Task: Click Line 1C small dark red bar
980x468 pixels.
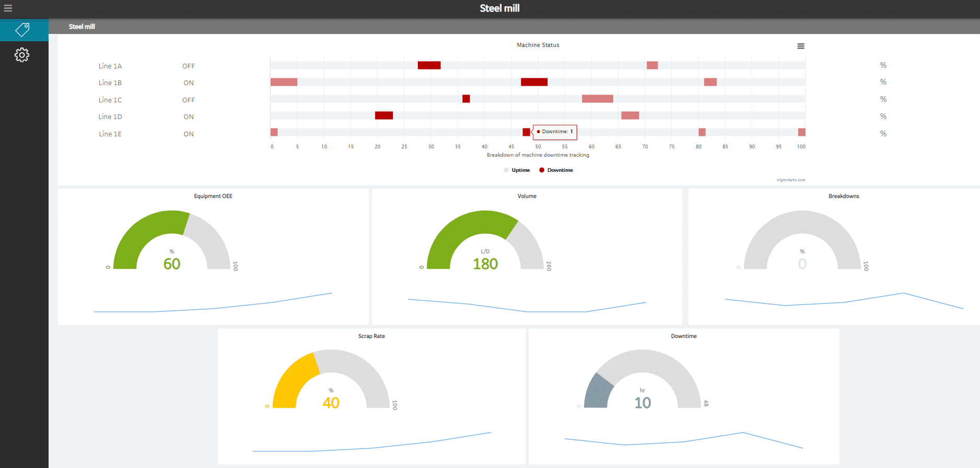Action: coord(466,99)
